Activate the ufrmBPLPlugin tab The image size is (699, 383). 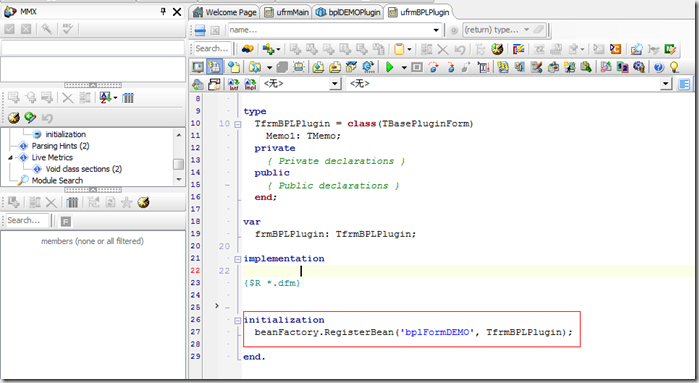click(419, 12)
